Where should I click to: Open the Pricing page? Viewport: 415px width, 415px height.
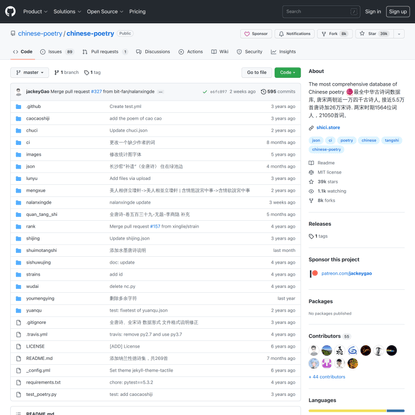(x=137, y=11)
